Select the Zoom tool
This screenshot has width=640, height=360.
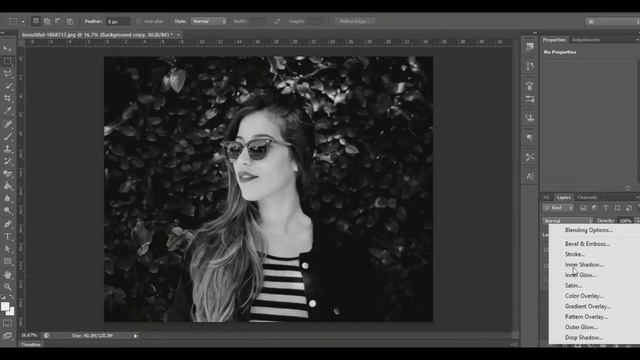(x=7, y=287)
